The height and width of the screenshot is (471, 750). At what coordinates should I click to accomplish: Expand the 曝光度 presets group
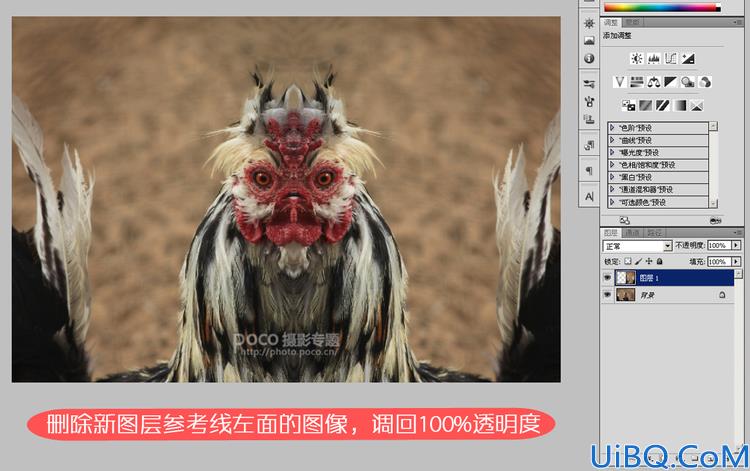pyautogui.click(x=612, y=153)
